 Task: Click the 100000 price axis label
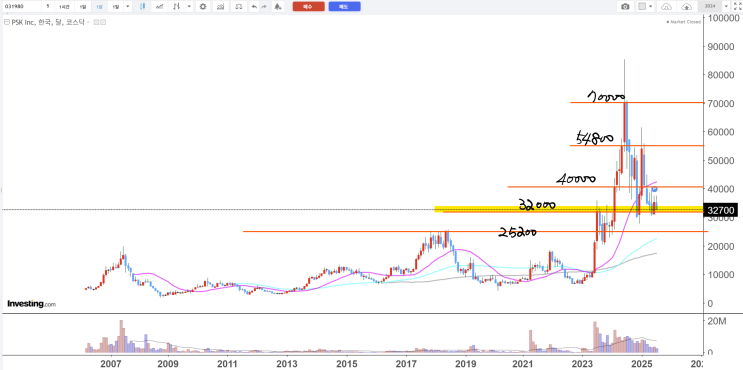tap(724, 18)
